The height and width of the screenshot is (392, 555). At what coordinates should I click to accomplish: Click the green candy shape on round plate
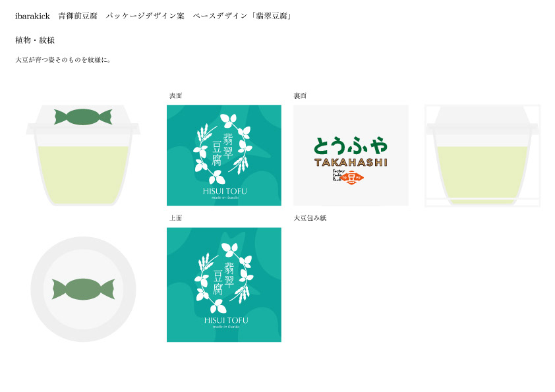(83, 289)
